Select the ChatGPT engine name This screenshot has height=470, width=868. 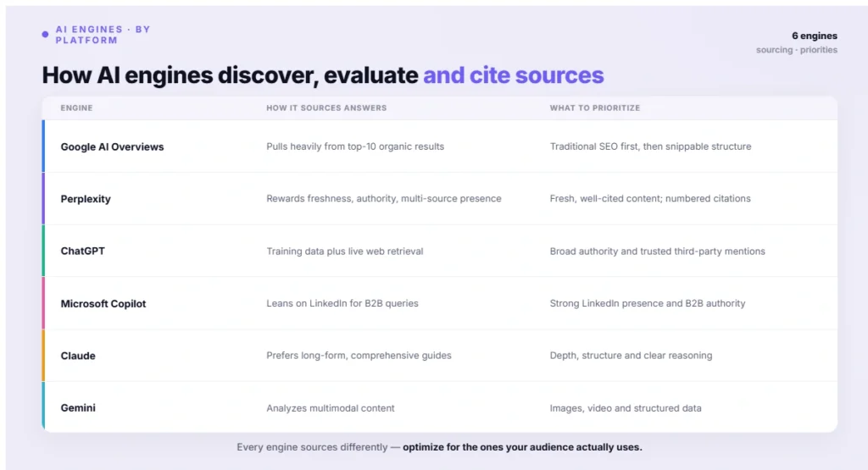pos(82,251)
